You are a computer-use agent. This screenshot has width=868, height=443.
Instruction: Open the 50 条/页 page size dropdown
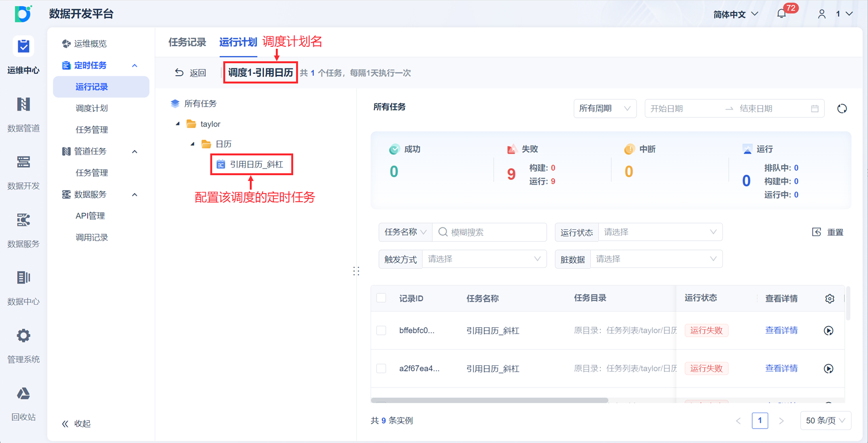[x=826, y=421]
